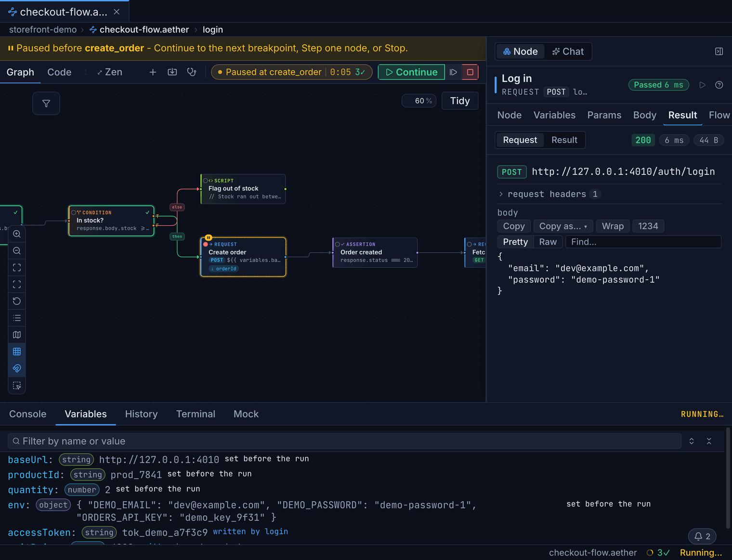Screen dimensions: 732x560
Task: Click the Passed 6 ms status badge
Action: pyautogui.click(x=658, y=85)
